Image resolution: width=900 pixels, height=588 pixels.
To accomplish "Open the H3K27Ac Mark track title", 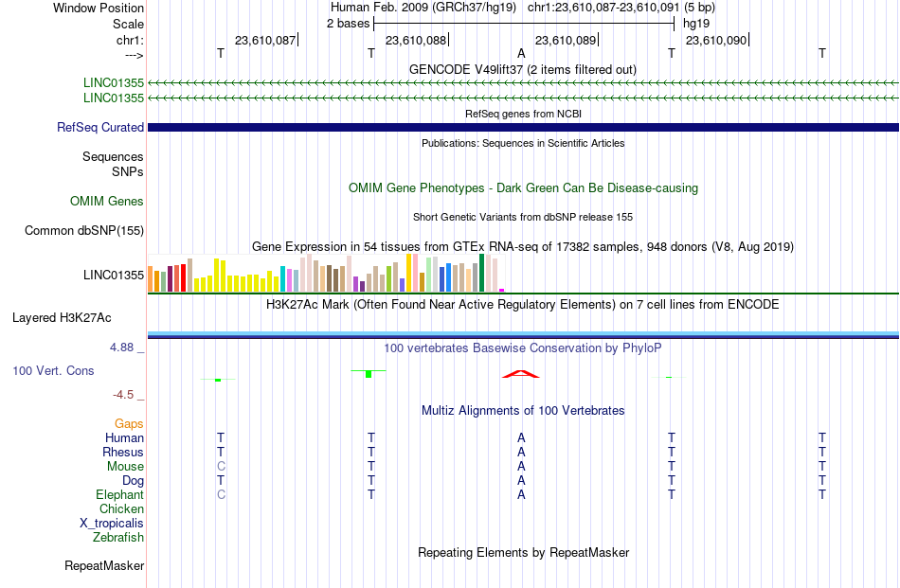I will pyautogui.click(x=522, y=304).
